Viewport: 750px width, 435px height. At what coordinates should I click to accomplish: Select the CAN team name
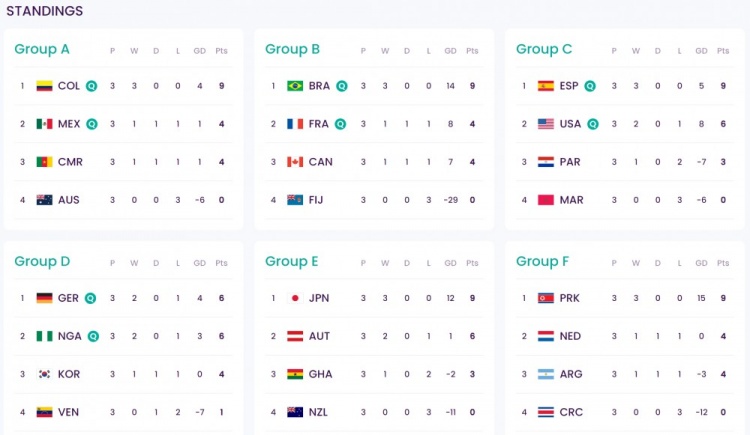click(320, 162)
